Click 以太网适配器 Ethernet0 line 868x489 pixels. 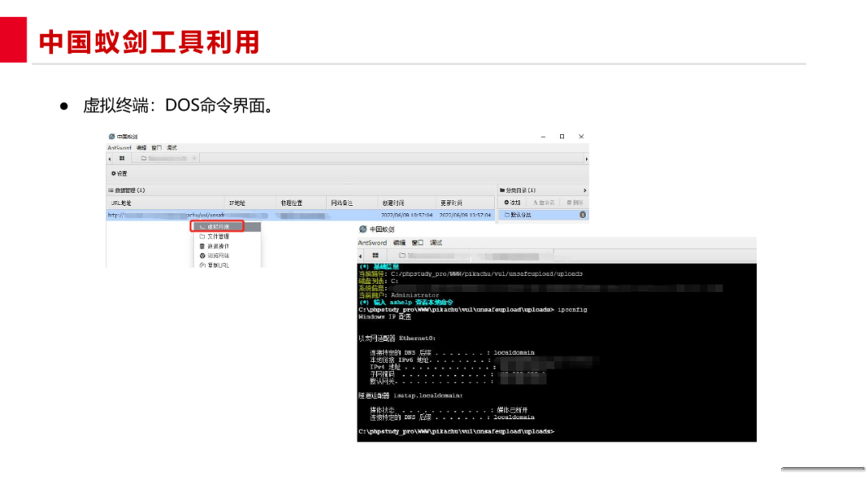coord(397,339)
